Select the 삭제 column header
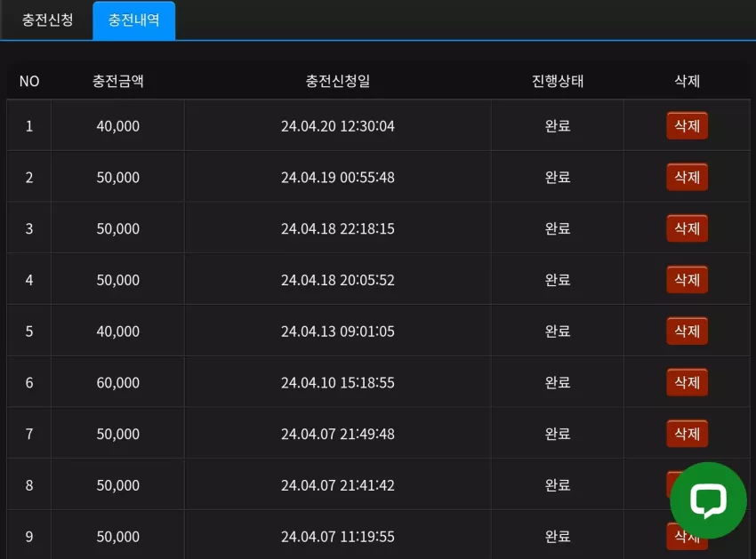Image resolution: width=756 pixels, height=559 pixels. pos(687,81)
